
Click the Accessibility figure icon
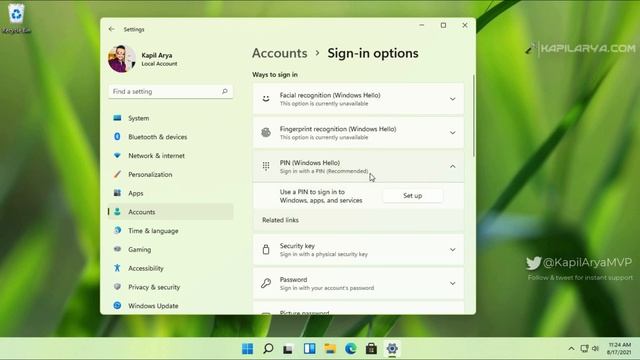(x=117, y=268)
